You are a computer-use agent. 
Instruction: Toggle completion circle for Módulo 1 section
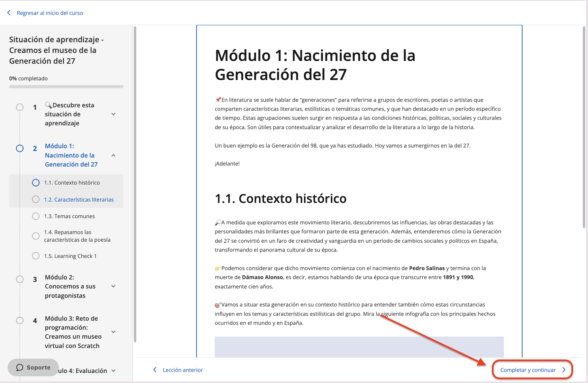tap(20, 148)
